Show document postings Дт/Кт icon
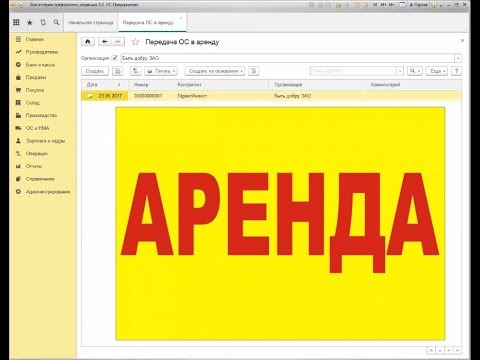Screen dimensions: 480x360 tap(136, 71)
